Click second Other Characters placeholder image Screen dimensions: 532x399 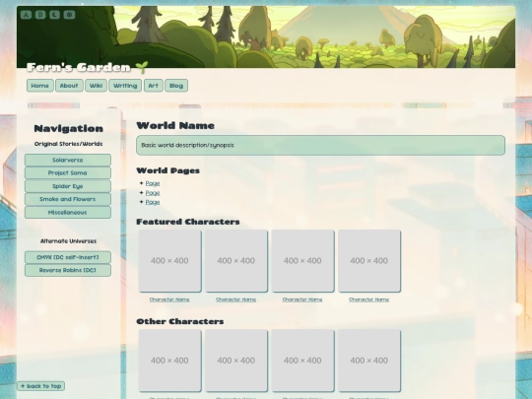pyautogui.click(x=236, y=361)
